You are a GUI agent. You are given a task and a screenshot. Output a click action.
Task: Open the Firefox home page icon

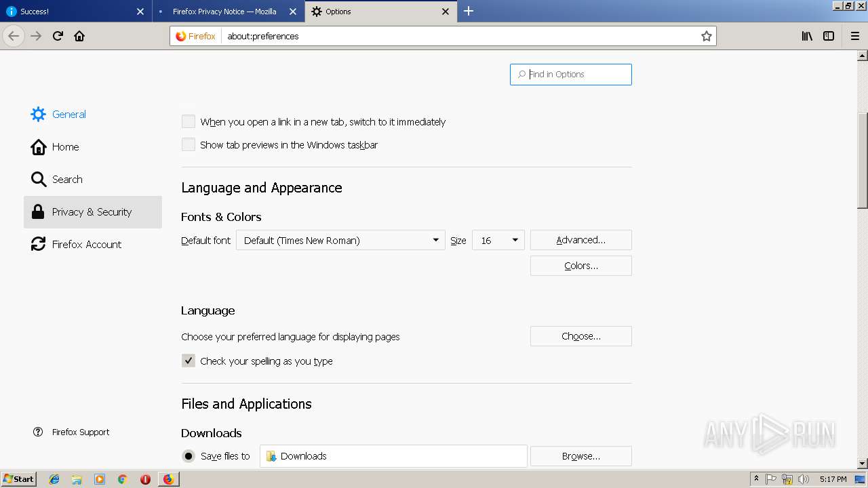(79, 36)
